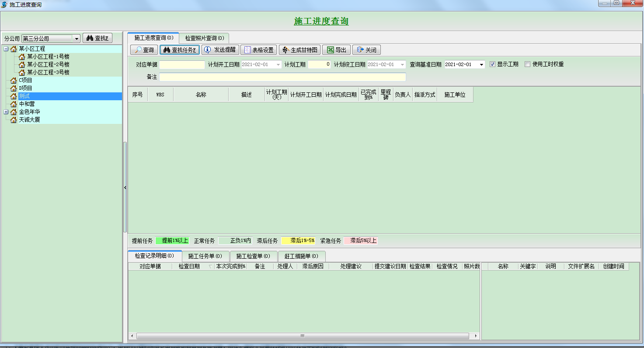This screenshot has height=348, width=644.
Task: Enable the 使用工时权重 checkbox
Action: (527, 64)
